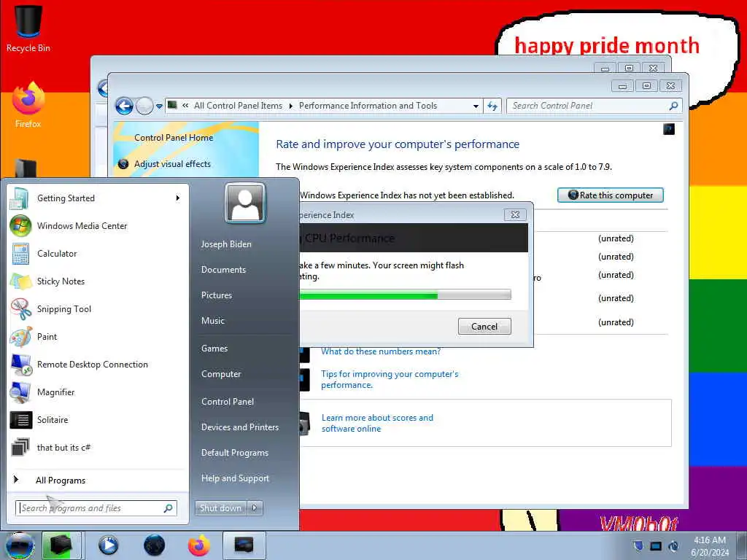Refresh the Control Panel address bar

(492, 106)
